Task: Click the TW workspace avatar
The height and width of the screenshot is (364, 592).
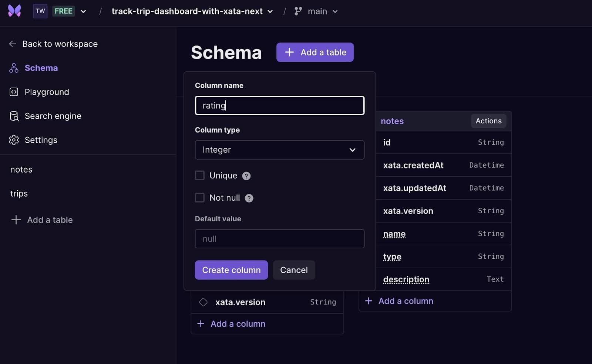Action: coord(40,11)
